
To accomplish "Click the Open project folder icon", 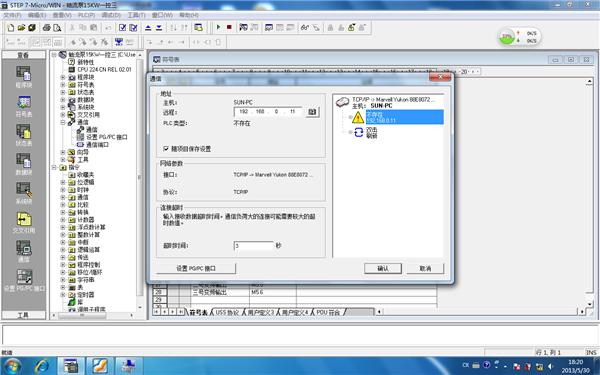I will point(21,28).
